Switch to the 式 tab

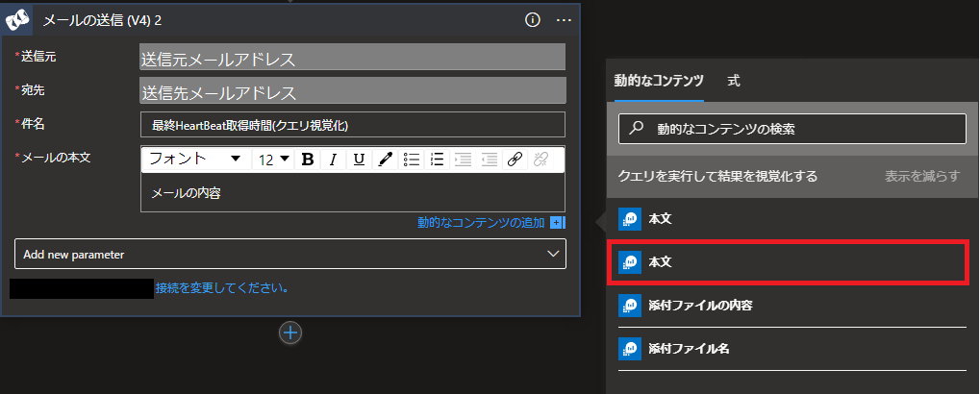tap(734, 81)
